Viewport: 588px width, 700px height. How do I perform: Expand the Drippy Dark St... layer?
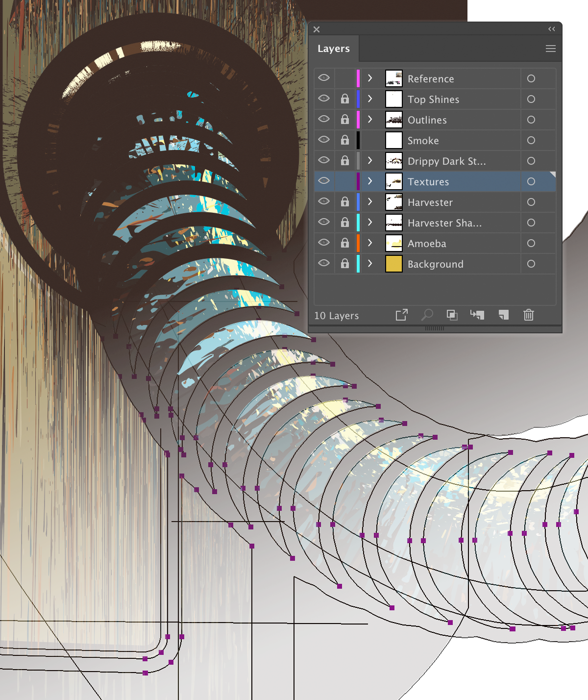pyautogui.click(x=370, y=160)
